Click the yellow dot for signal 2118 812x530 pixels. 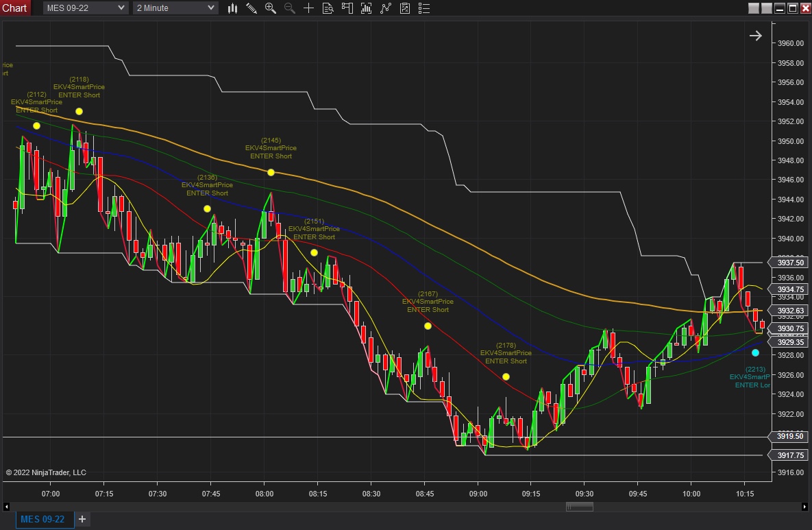(79, 111)
